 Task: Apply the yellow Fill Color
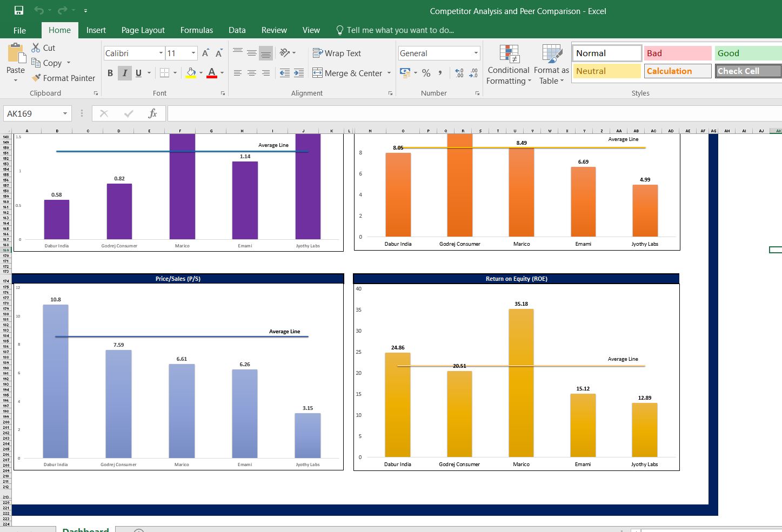[191, 73]
